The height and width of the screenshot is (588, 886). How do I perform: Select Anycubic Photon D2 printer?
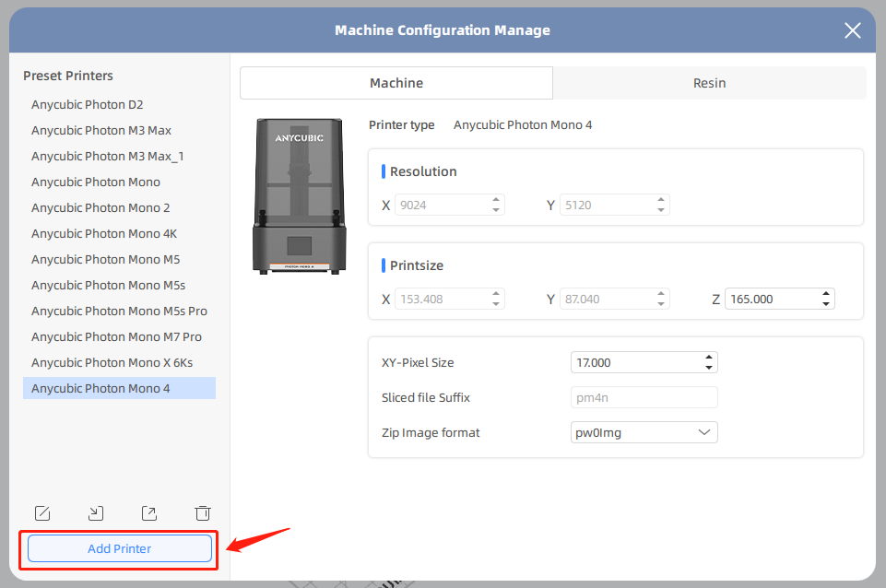click(119, 104)
